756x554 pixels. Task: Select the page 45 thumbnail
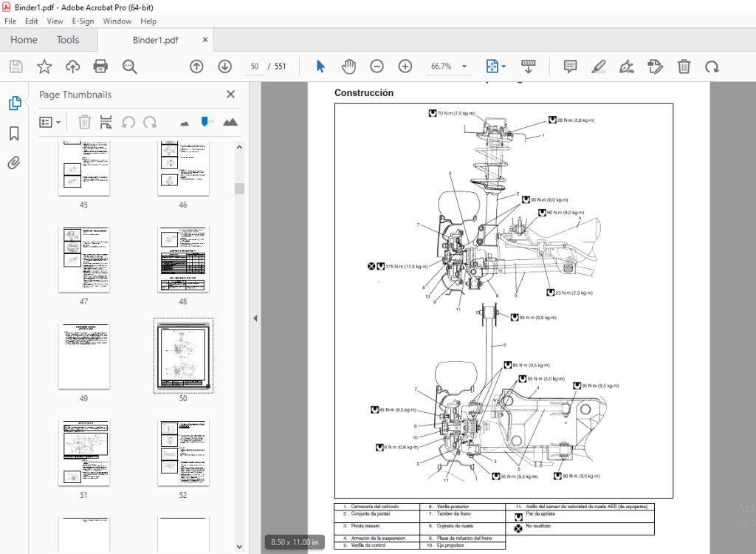tap(84, 168)
